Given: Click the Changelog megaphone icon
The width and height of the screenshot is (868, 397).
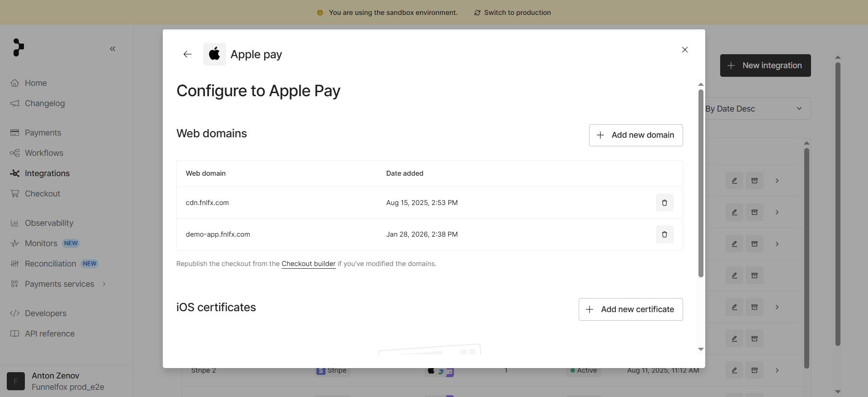Looking at the screenshot, I should point(15,103).
